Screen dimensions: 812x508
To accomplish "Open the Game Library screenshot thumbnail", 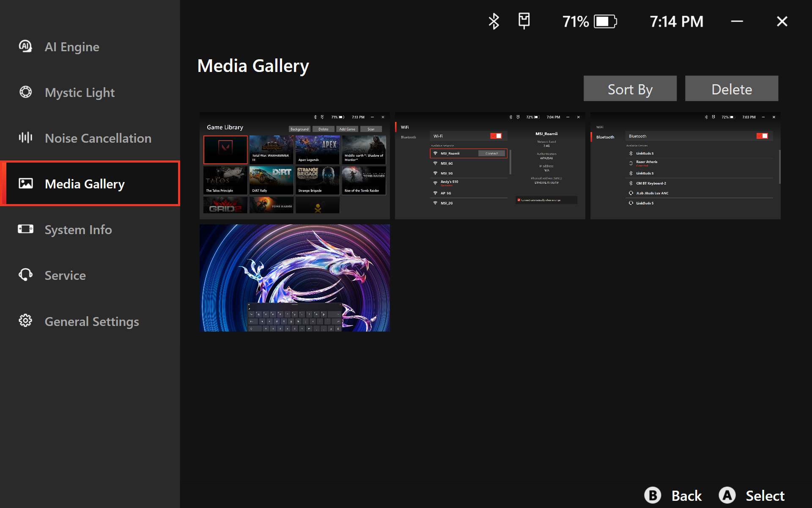I will coord(294,166).
